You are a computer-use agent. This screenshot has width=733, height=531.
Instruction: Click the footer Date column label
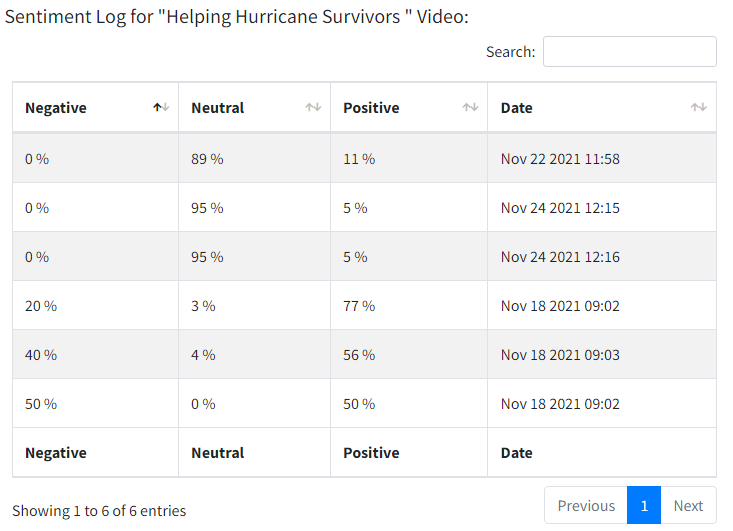[x=517, y=453]
